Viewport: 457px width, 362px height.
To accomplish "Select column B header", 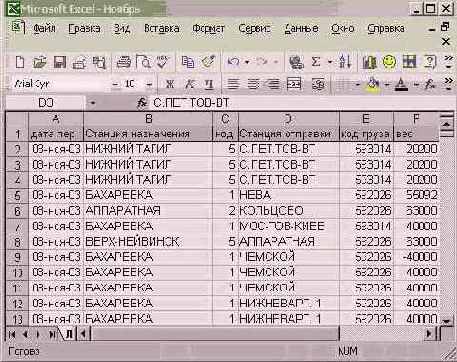I will tap(148, 118).
